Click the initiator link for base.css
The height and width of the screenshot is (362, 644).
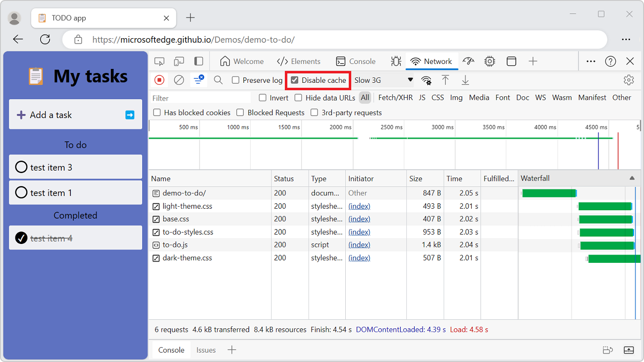(x=359, y=219)
